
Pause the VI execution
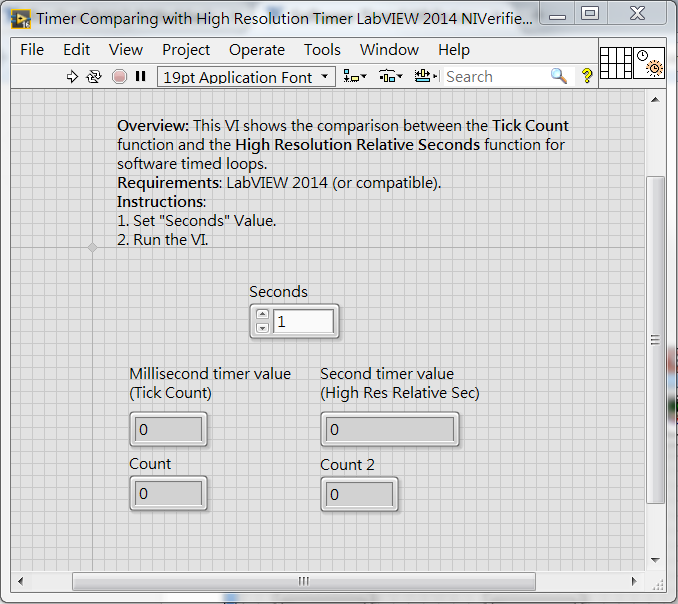tap(140, 77)
